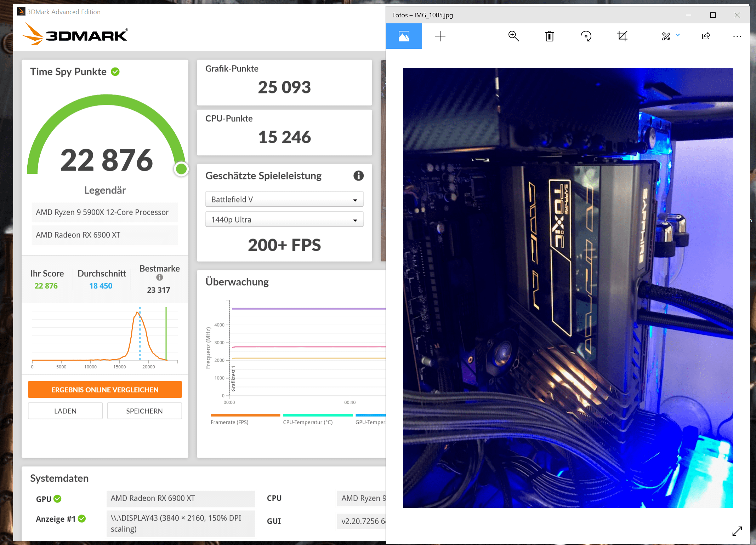756x545 pixels.
Task: Click the Ihr Score value 22 876
Action: (x=46, y=286)
